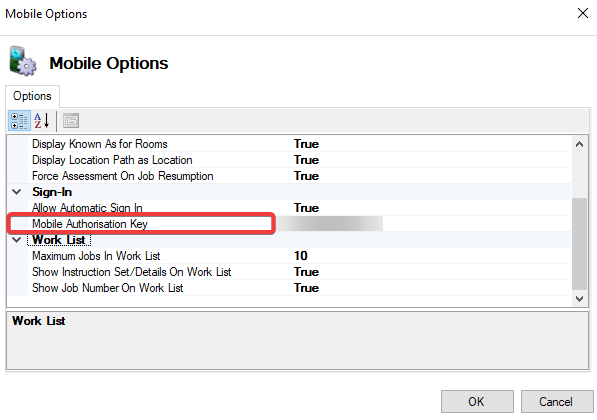Open the Options tab
Viewport: 597px width, 420px height.
pyautogui.click(x=32, y=96)
